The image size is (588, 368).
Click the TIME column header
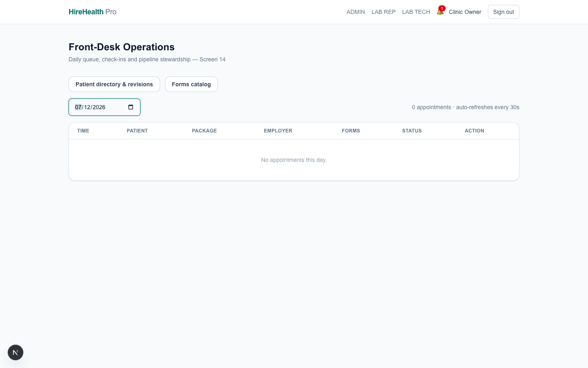pyautogui.click(x=83, y=131)
